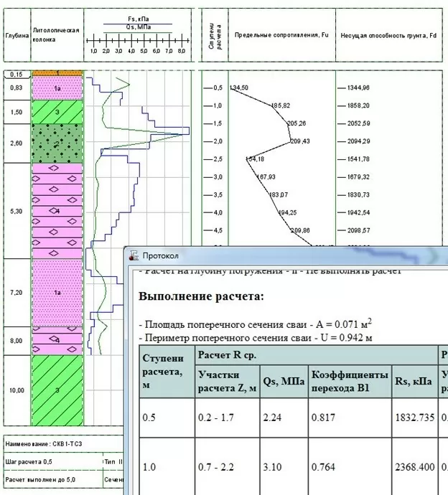448x495 pixels.
Task: Click the Fu value 154,18
Action: point(256,159)
